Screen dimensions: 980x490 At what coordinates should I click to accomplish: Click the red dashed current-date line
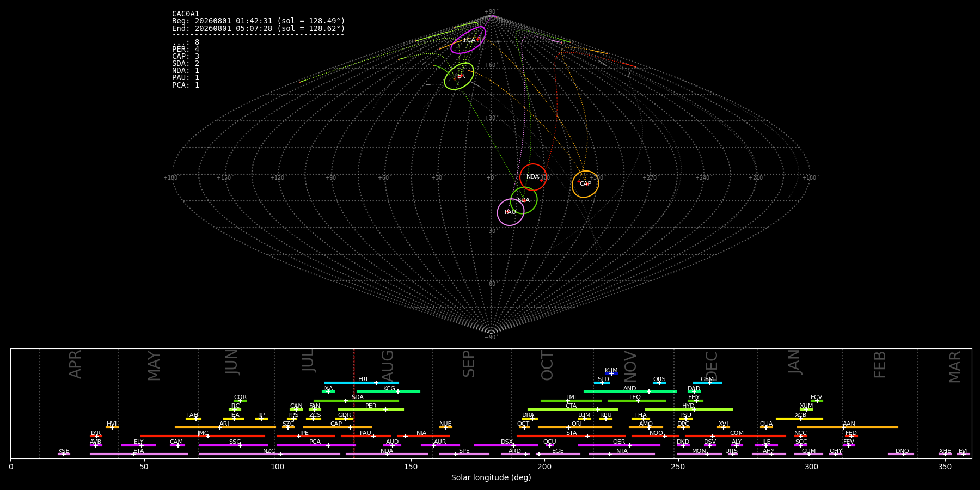click(x=354, y=403)
